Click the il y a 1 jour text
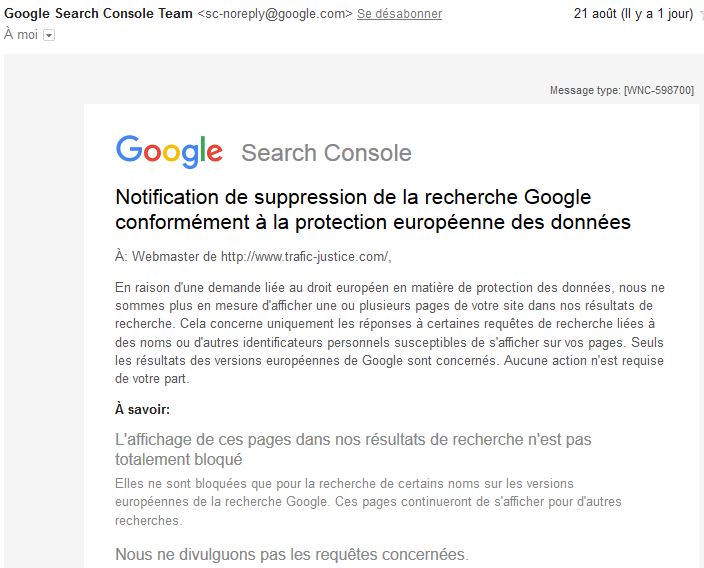The height and width of the screenshot is (568, 704). (x=661, y=14)
